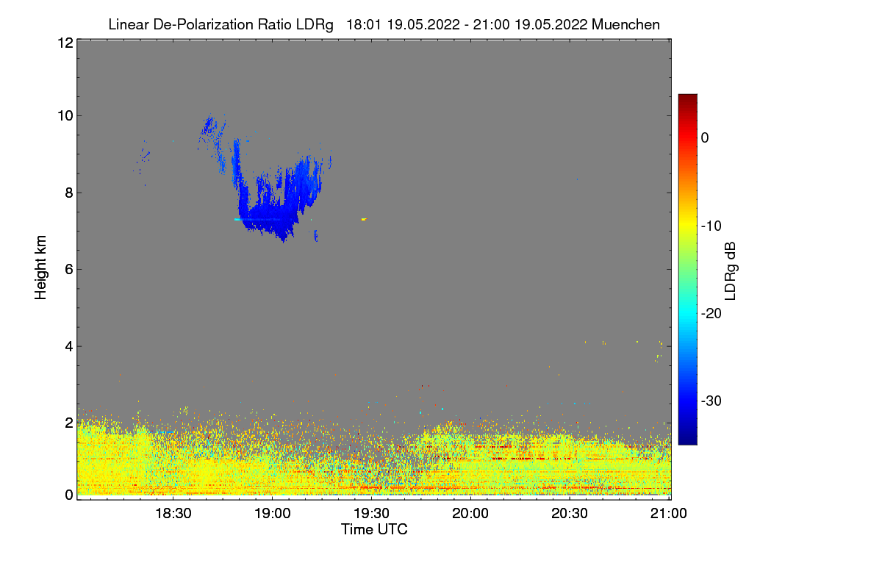Click the yellow region of the colorbar
This screenshot has width=882, height=588.
click(687, 226)
